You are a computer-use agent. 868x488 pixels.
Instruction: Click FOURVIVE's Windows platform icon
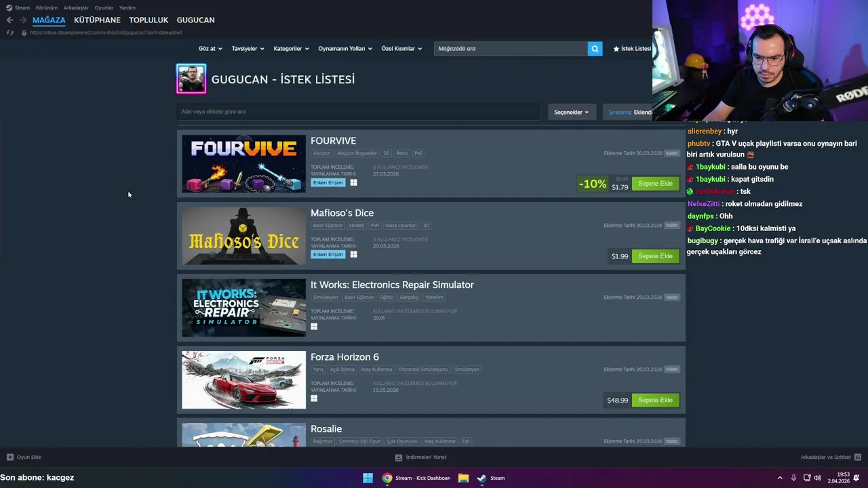tap(353, 182)
